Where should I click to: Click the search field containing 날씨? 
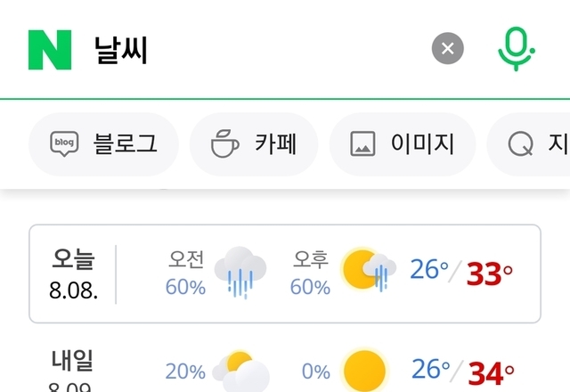(258, 50)
